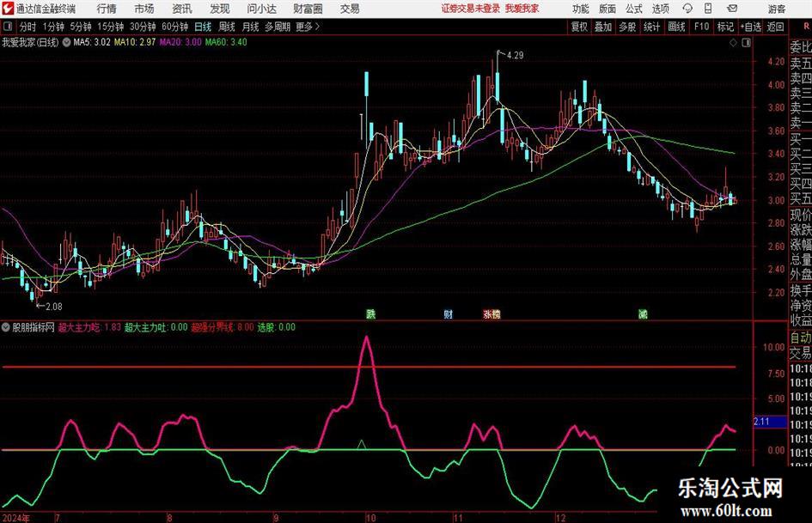Click 超强分界线: 8.00 indicator value
812x523 pixels.
(x=223, y=327)
